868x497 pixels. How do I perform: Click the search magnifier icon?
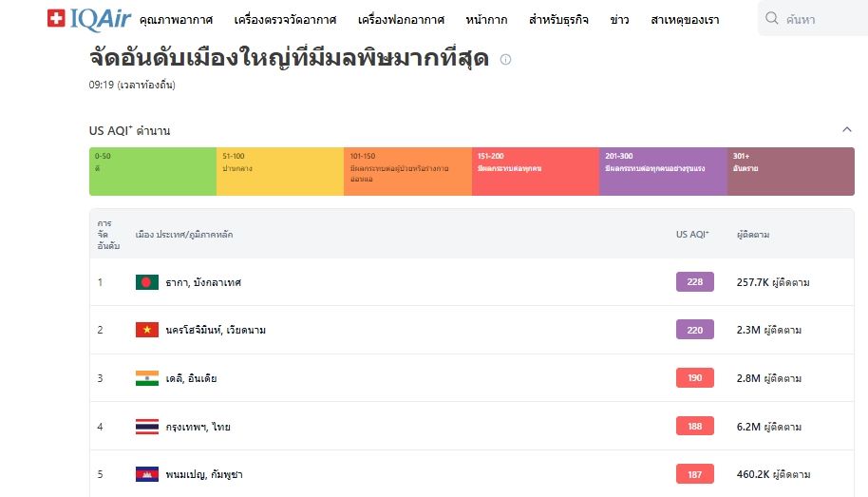(x=772, y=18)
